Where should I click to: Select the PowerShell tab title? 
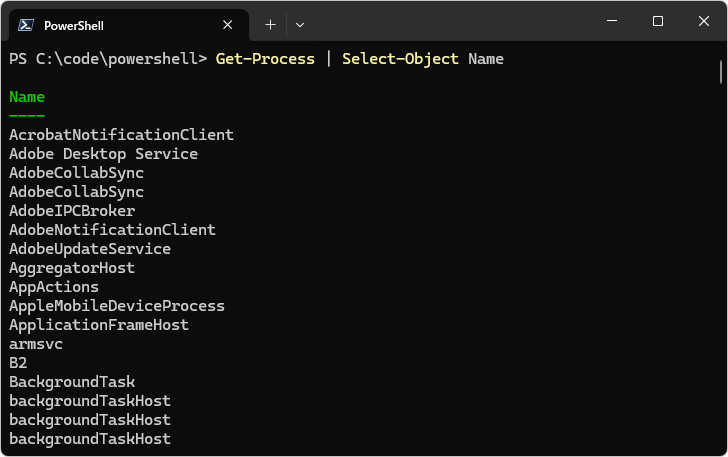click(x=74, y=26)
